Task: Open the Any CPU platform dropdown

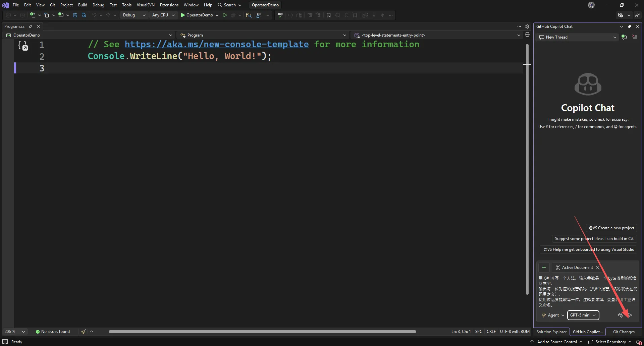Action: [163, 15]
